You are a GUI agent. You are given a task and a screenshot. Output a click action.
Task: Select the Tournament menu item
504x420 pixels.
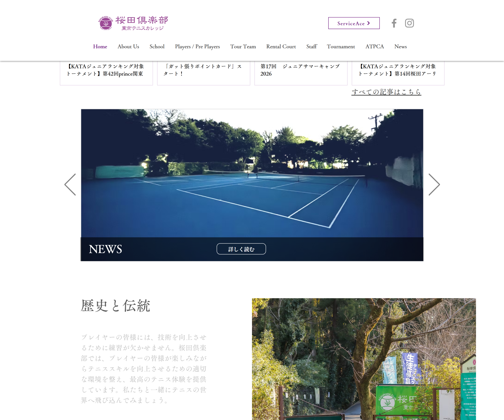(341, 46)
